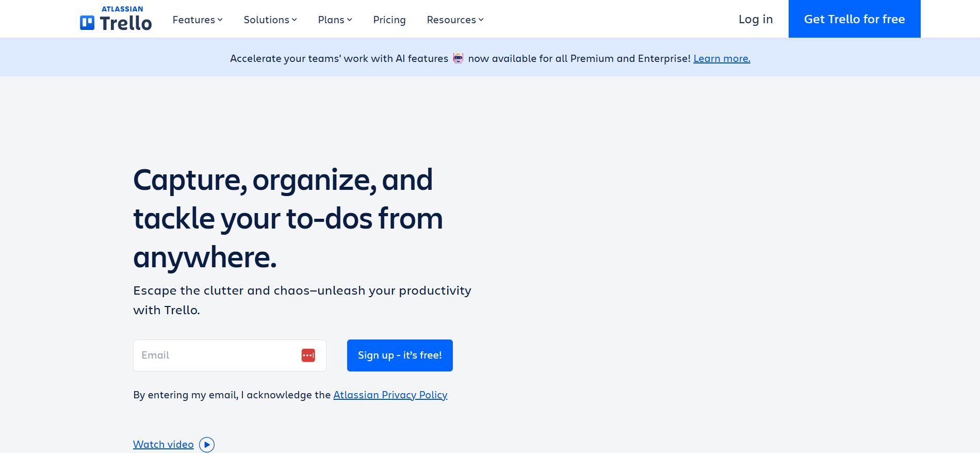Click the play icon next to Watch video
Screen dimensions: 980x453
207,445
